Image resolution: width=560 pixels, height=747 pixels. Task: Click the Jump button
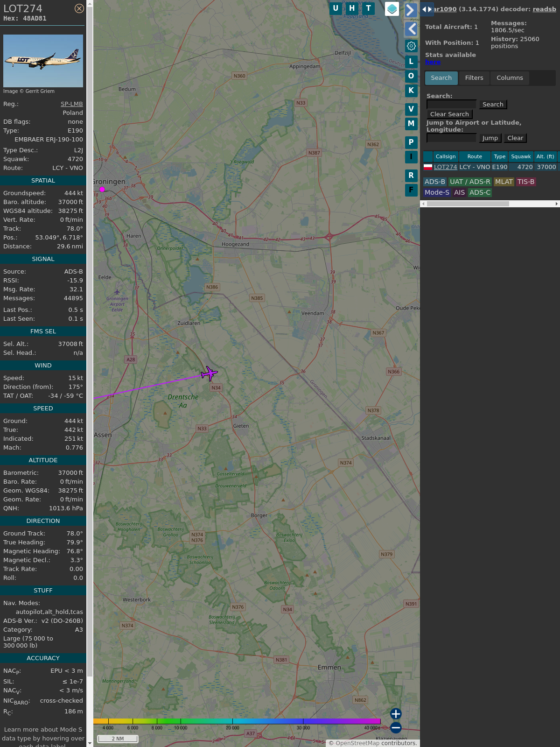click(x=490, y=138)
